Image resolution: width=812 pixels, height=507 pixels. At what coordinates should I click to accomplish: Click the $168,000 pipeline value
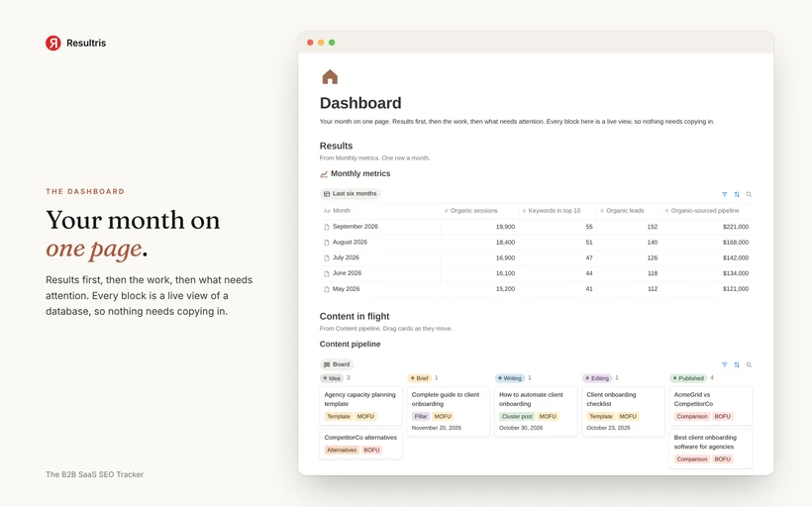point(736,243)
